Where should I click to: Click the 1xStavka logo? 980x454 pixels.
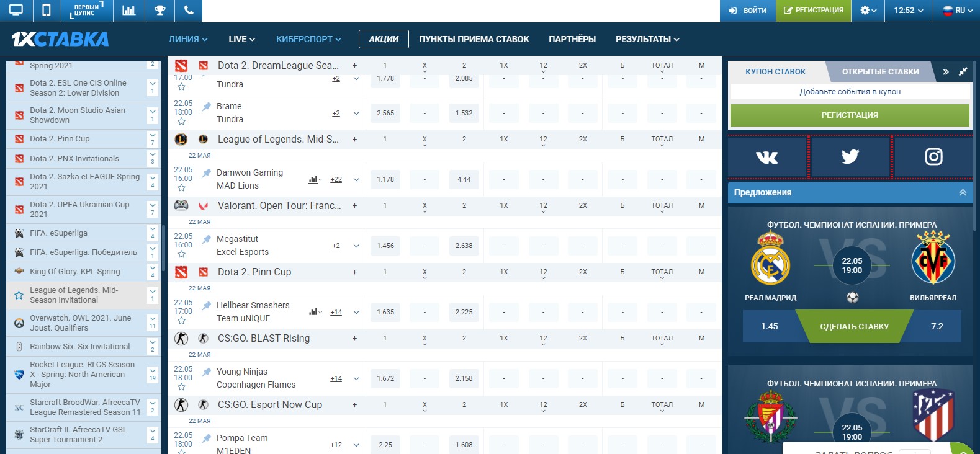(60, 39)
